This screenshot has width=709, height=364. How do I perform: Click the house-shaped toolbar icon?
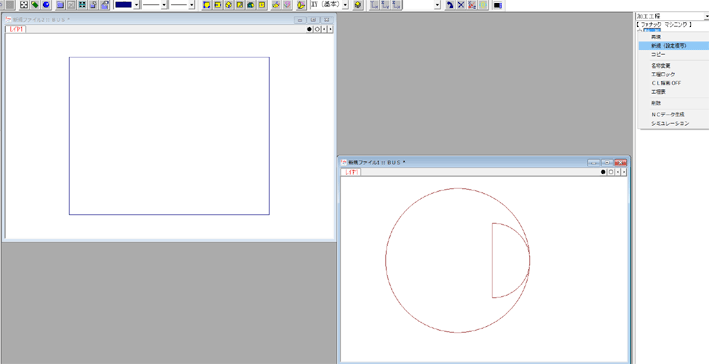105,5
